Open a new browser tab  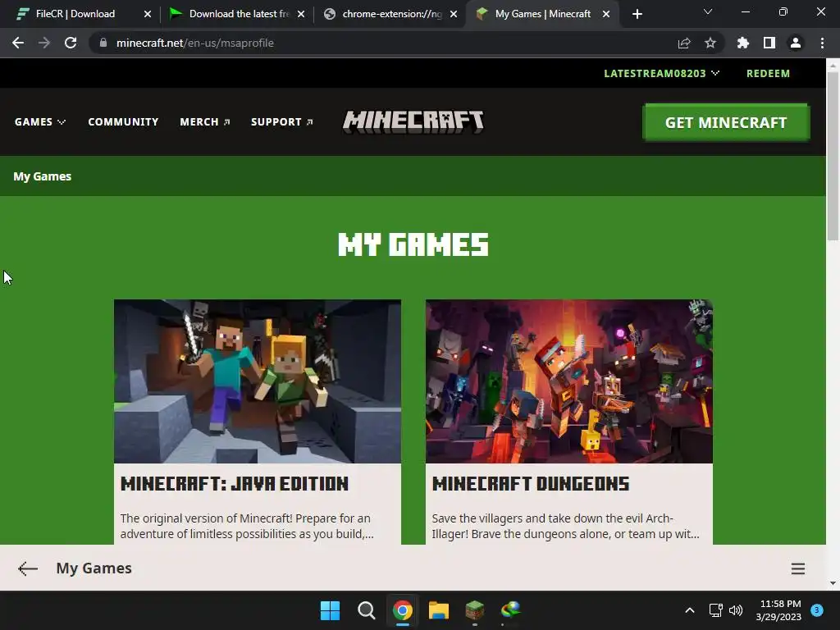coord(637,14)
